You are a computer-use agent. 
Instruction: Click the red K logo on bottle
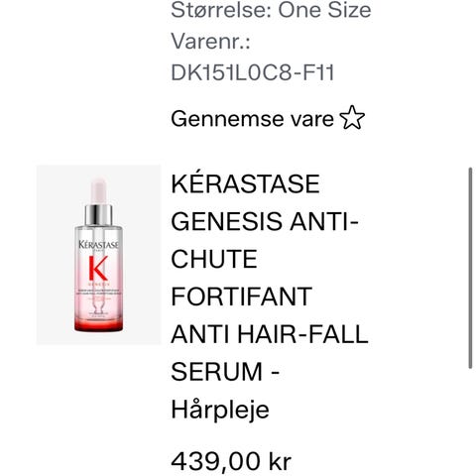click(x=98, y=268)
